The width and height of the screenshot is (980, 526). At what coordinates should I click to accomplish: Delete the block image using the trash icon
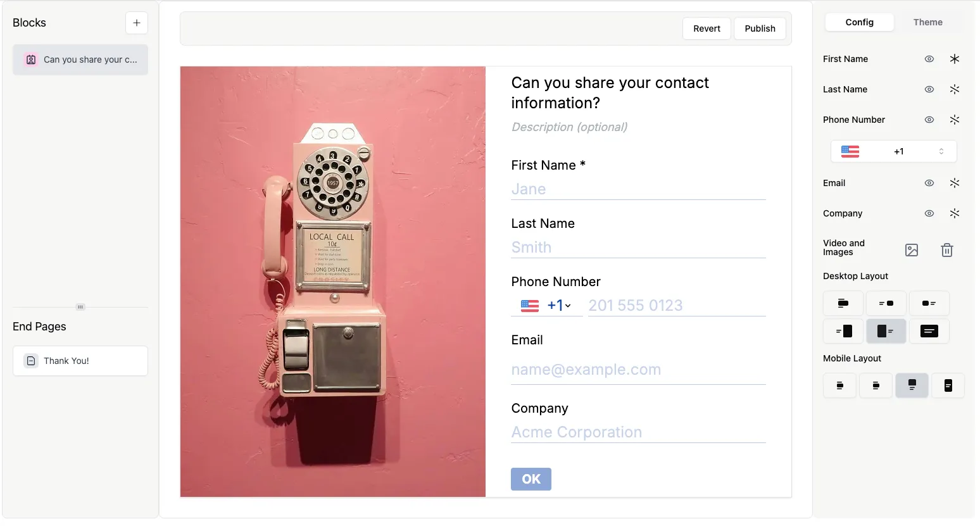947,250
